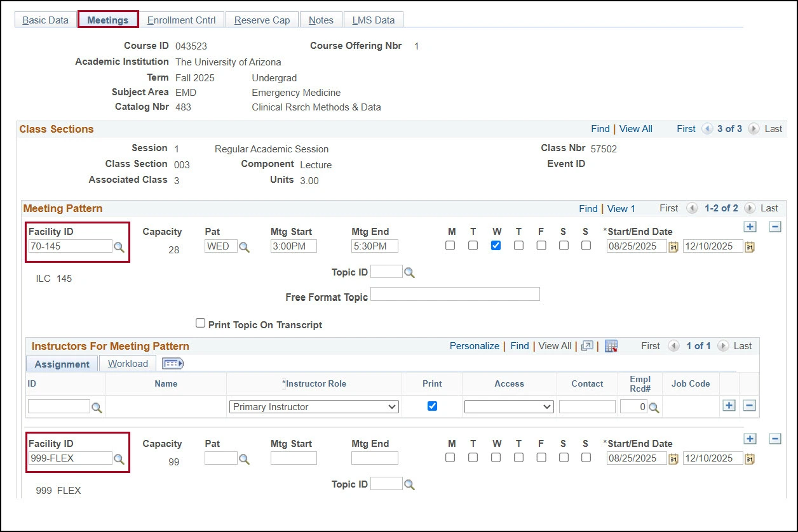Check Wednesday box for 999-FLEX meeting
The image size is (798, 532).
coord(496,457)
